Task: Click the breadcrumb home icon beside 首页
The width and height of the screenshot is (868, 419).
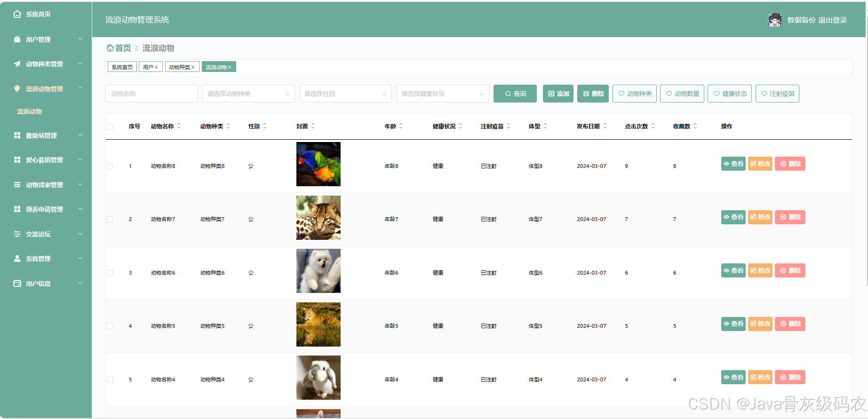Action: [110, 48]
